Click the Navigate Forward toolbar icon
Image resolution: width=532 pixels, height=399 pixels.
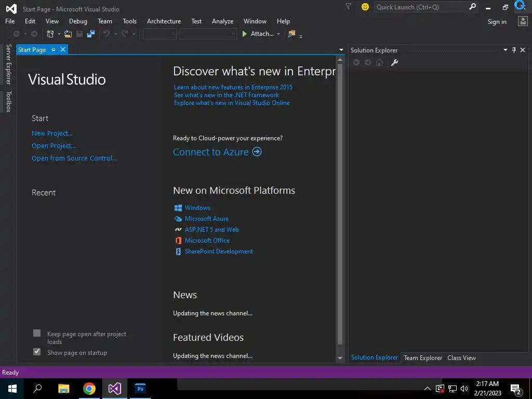(34, 34)
